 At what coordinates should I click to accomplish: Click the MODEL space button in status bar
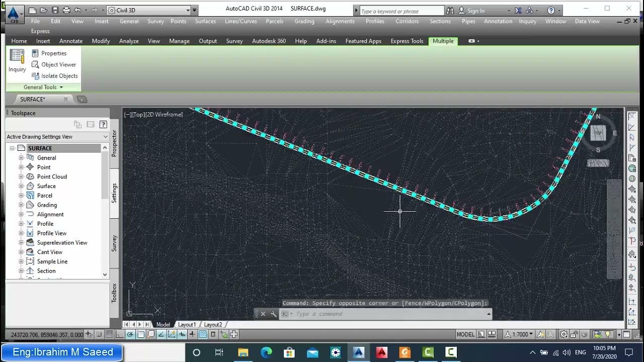pos(465,334)
